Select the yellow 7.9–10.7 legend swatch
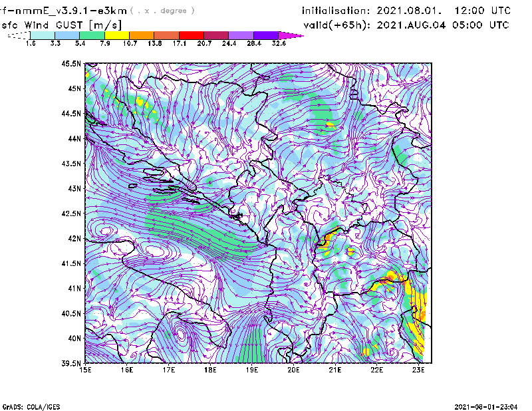 click(117, 35)
